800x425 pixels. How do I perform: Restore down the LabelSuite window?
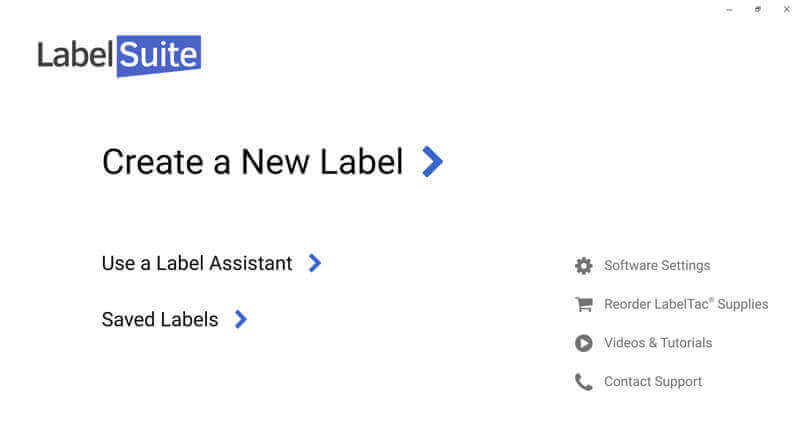coord(758,9)
